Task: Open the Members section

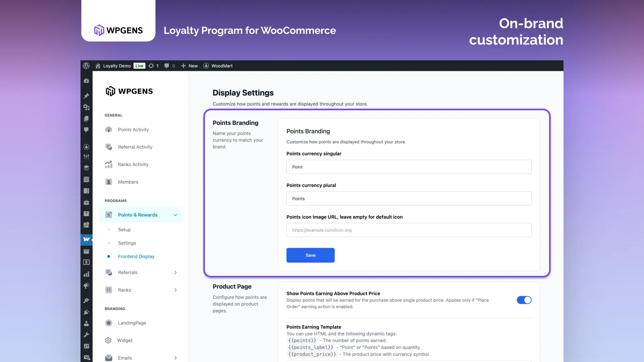Action: [x=128, y=182]
